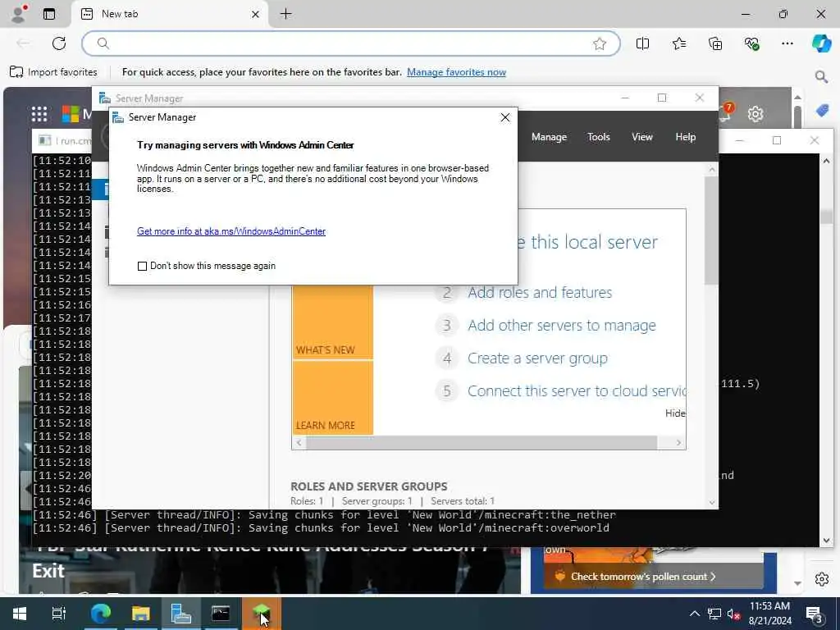Switch to command prompt taskbar icon
The height and width of the screenshot is (630, 840).
click(221, 614)
